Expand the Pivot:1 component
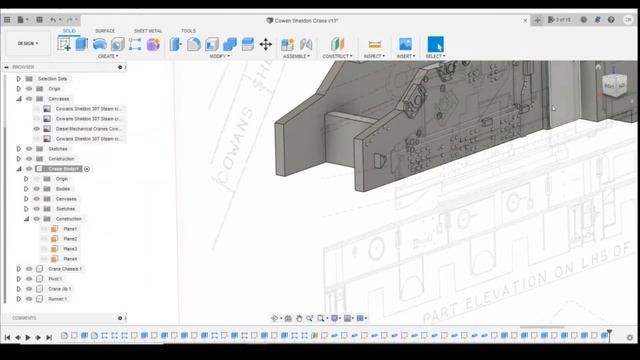 (x=19, y=279)
